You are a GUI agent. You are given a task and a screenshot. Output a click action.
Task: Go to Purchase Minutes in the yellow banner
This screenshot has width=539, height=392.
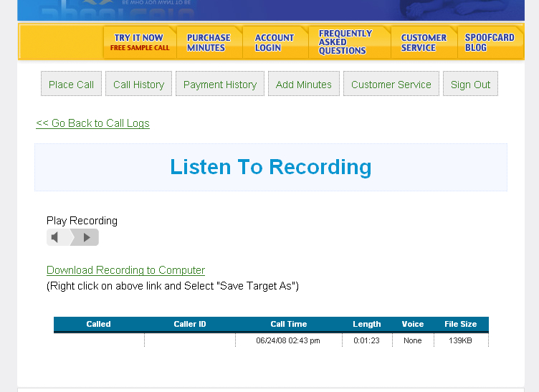click(x=209, y=42)
